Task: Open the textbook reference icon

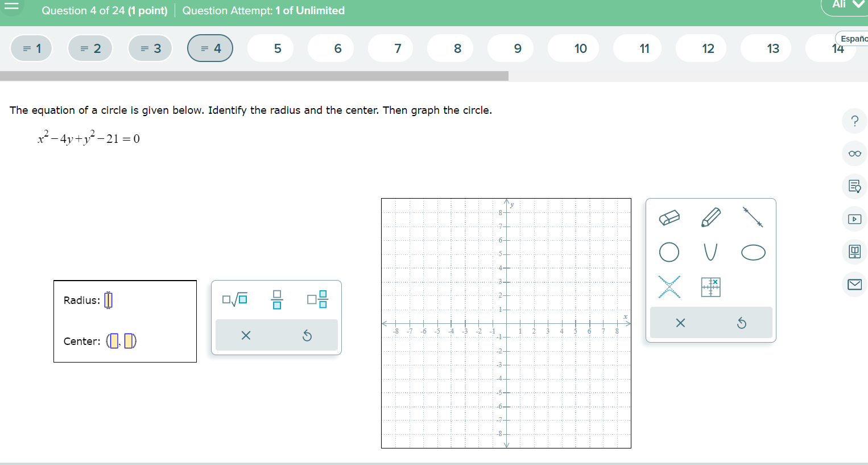Action: 854,252
